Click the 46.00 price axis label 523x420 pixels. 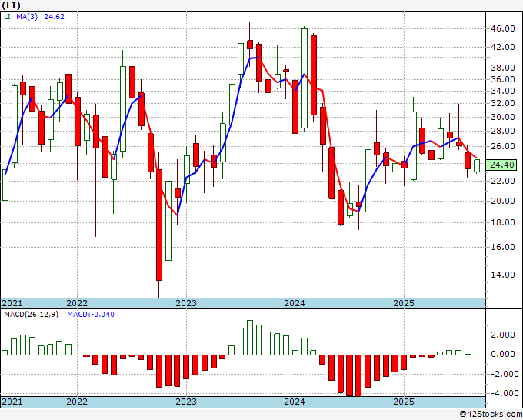502,28
